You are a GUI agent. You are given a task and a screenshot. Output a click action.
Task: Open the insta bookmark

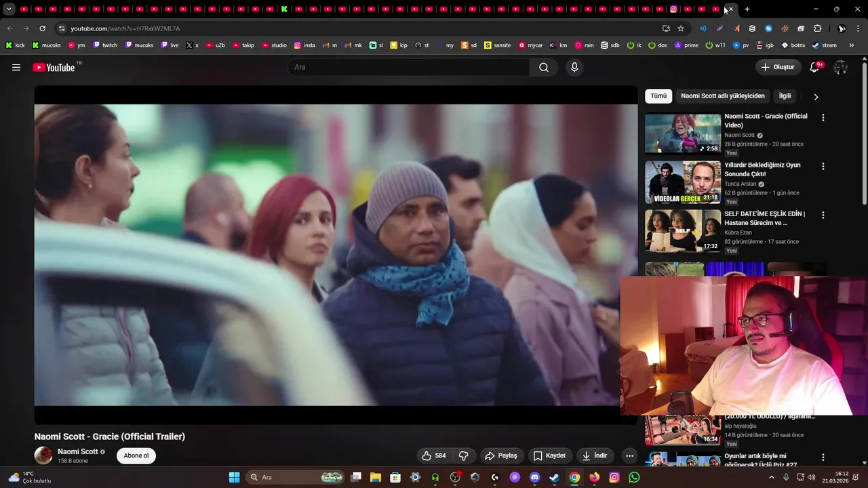click(x=304, y=45)
